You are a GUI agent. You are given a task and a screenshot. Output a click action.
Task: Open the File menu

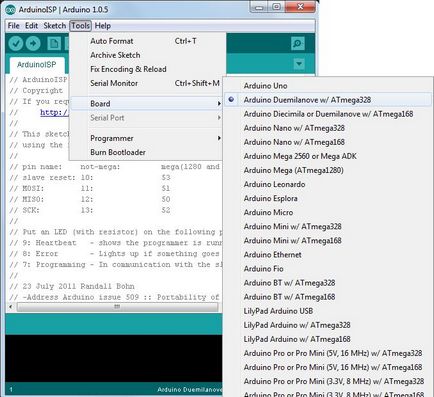[14, 26]
